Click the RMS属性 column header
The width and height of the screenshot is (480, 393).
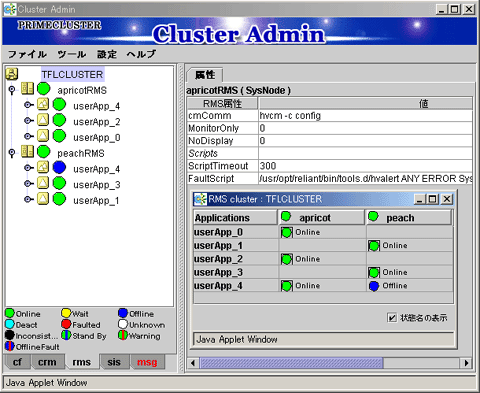point(223,104)
